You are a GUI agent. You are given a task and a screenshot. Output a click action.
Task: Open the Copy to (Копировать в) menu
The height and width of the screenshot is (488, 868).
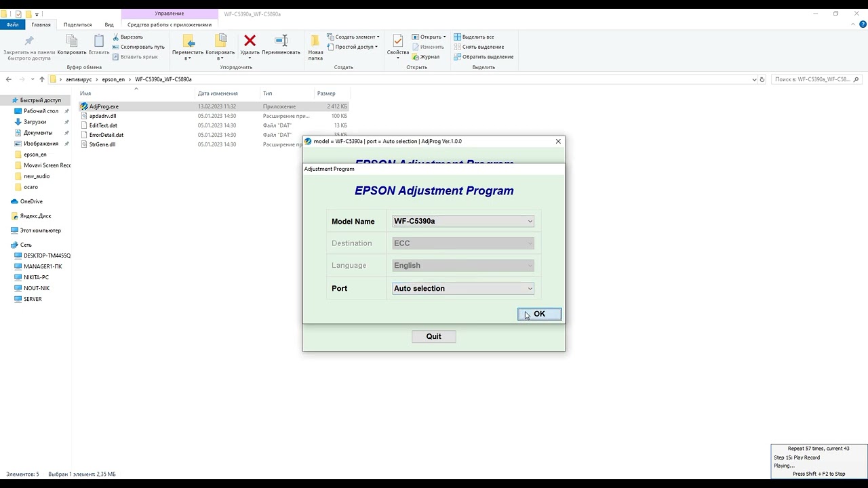(x=220, y=47)
